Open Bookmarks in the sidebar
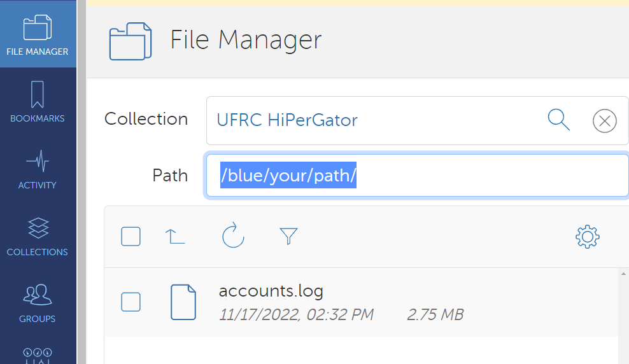The width and height of the screenshot is (629, 364). tap(38, 101)
